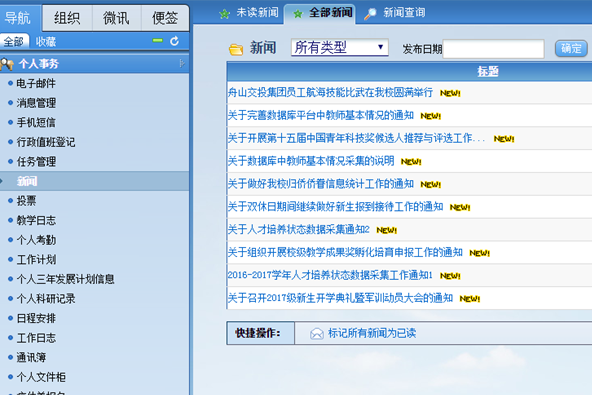Click the star icon on 未读新闻 tab
592x395 pixels.
point(224,14)
